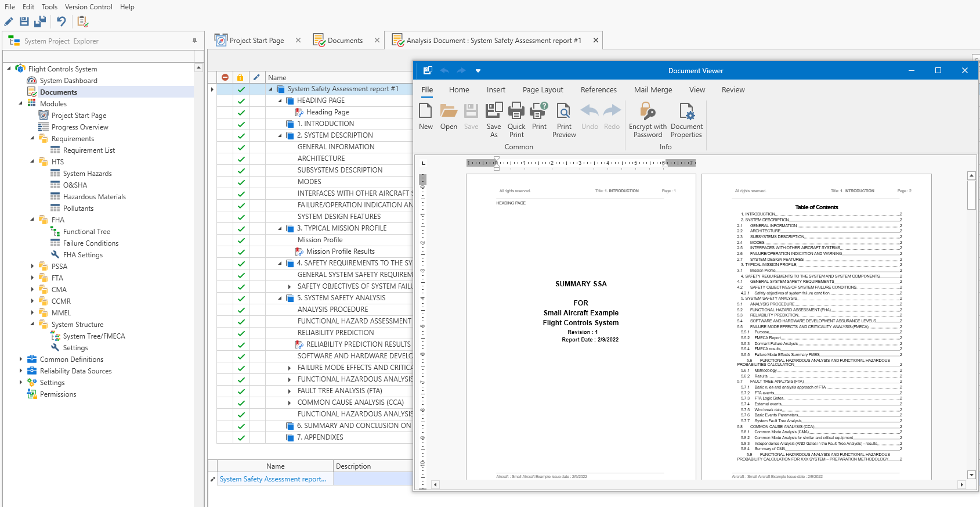
Task: Click the Save As icon in ribbon
Action: (x=494, y=120)
